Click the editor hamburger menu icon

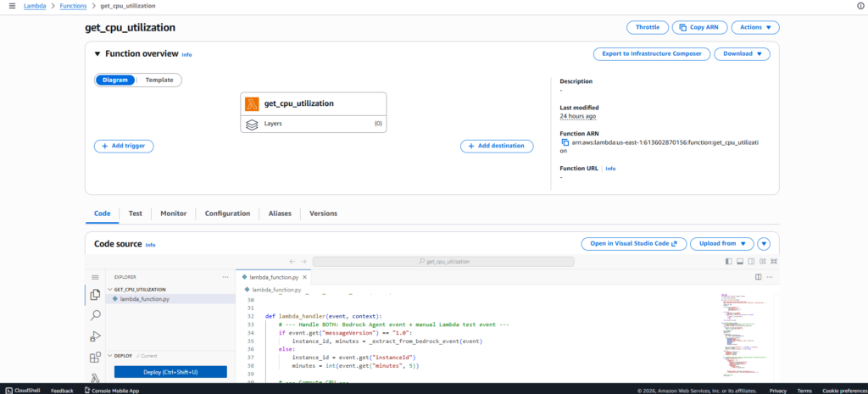(95, 276)
